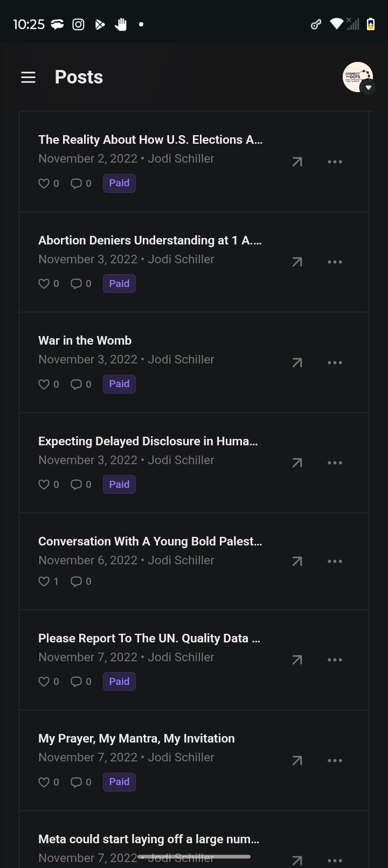
Task: Open Please Report To The UN post
Action: coord(149,639)
